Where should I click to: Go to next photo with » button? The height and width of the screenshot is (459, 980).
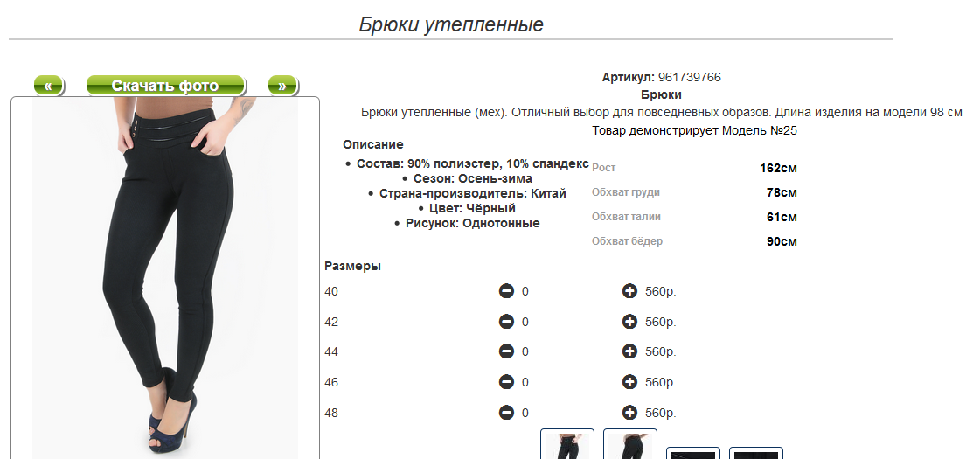coord(282,85)
